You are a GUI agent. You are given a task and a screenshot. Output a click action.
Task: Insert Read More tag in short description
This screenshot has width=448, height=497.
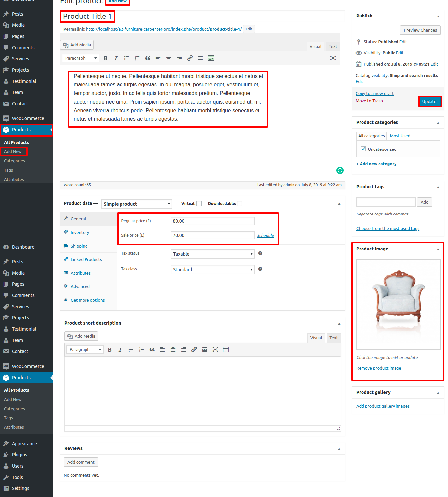point(205,350)
